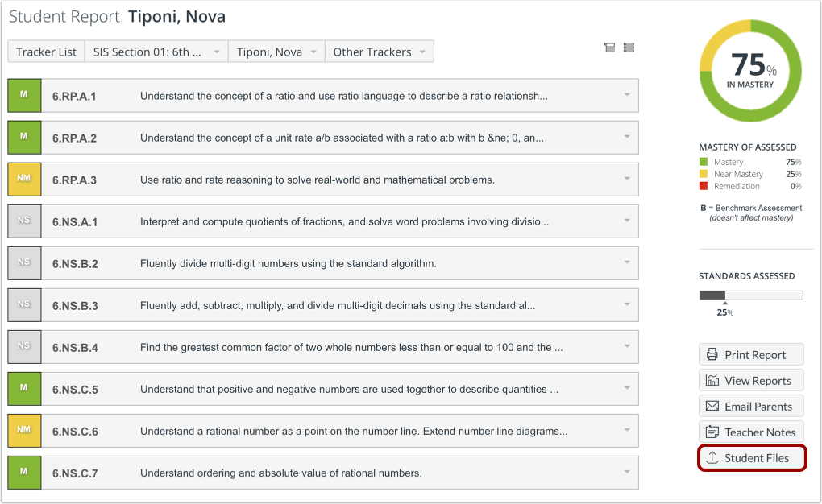Screen dimensions: 822x504
Task: Click the notes icon on Teacher Notes
Action: coord(712,432)
